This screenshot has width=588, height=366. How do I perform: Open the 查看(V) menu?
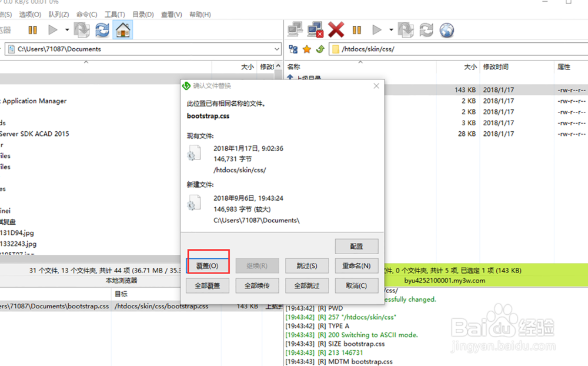click(x=172, y=14)
